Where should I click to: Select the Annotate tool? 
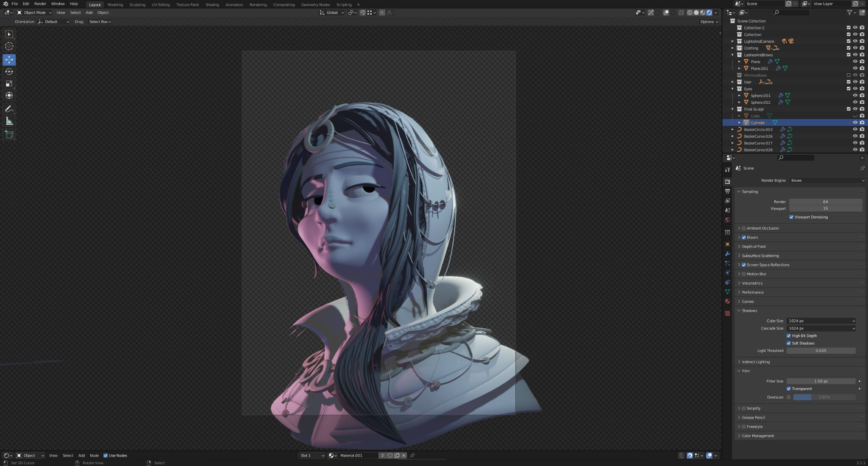click(9, 109)
